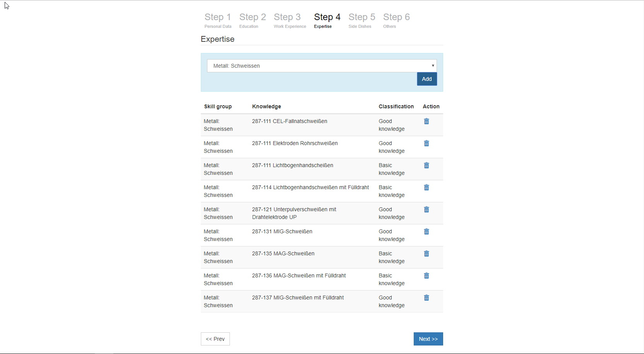Open Step 6 Others tab
This screenshot has width=644, height=354.
396,21
